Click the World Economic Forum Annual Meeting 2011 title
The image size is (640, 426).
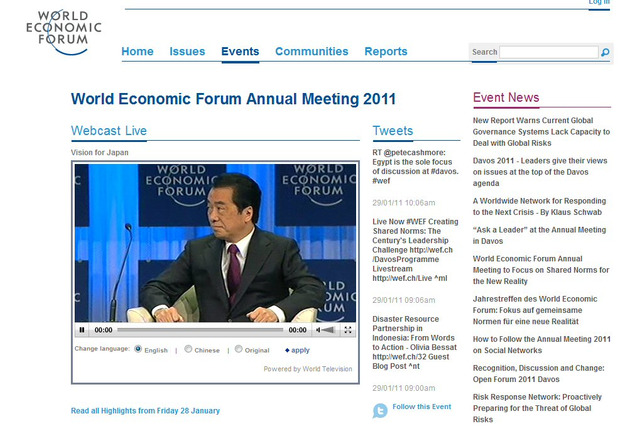pos(233,99)
